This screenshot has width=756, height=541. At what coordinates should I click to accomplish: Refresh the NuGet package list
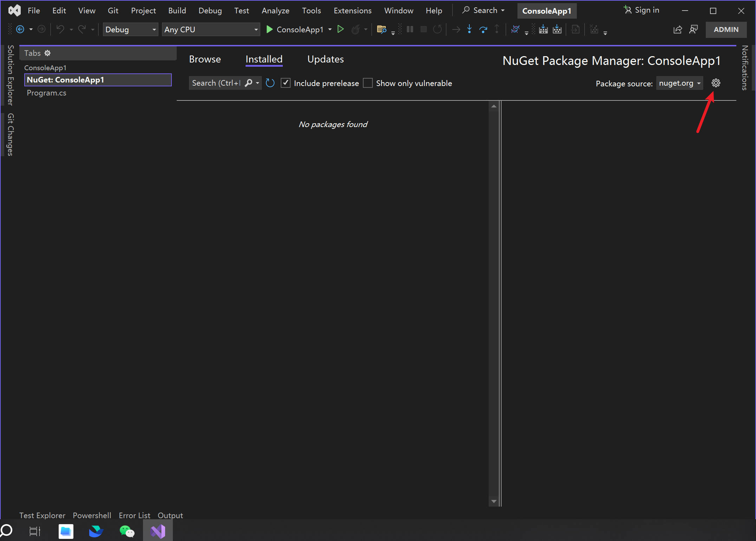pos(270,83)
